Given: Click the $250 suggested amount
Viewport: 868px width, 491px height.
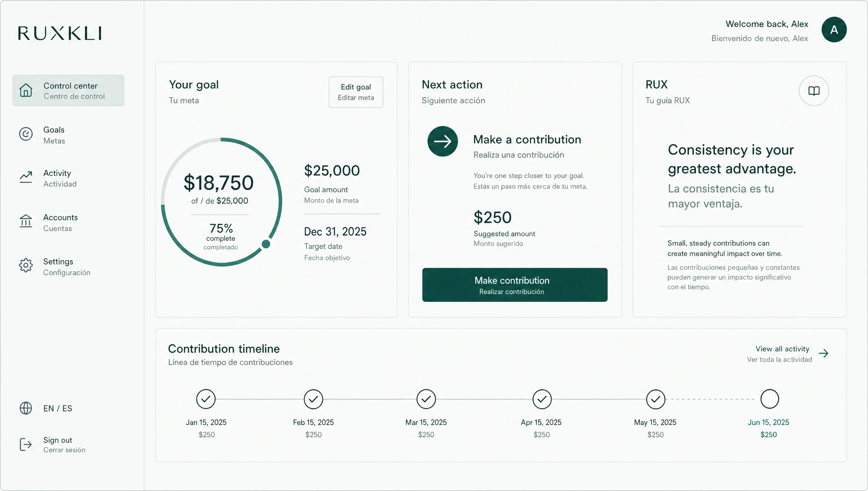Looking at the screenshot, I should pyautogui.click(x=492, y=217).
